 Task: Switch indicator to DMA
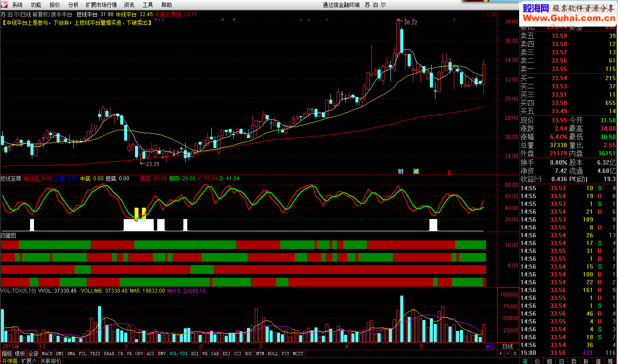(71, 354)
